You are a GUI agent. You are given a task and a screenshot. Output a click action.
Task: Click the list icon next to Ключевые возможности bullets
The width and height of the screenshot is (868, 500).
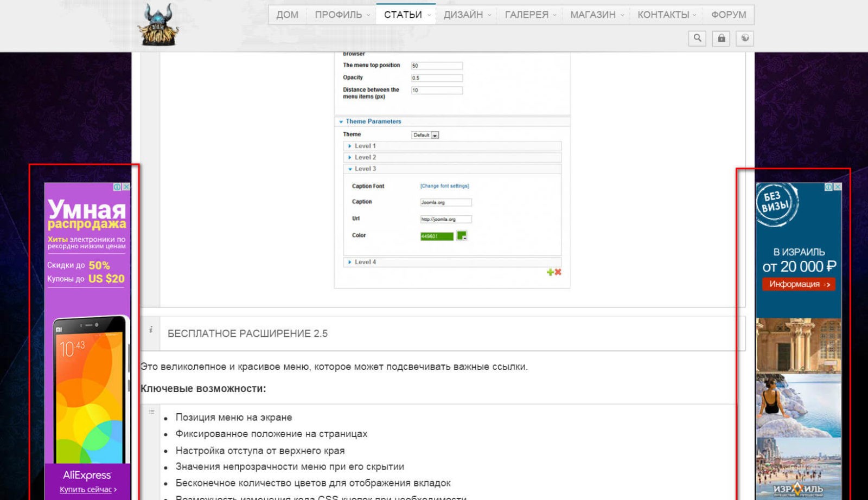(150, 411)
